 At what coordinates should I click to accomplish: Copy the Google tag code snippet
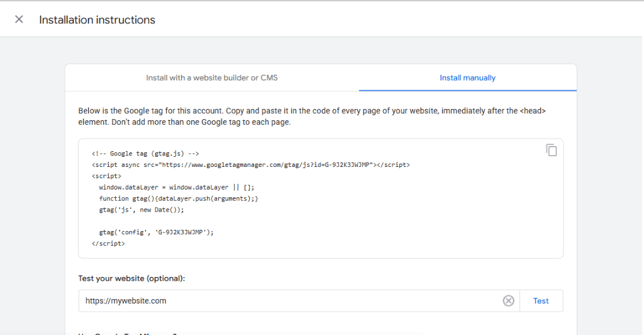(551, 150)
